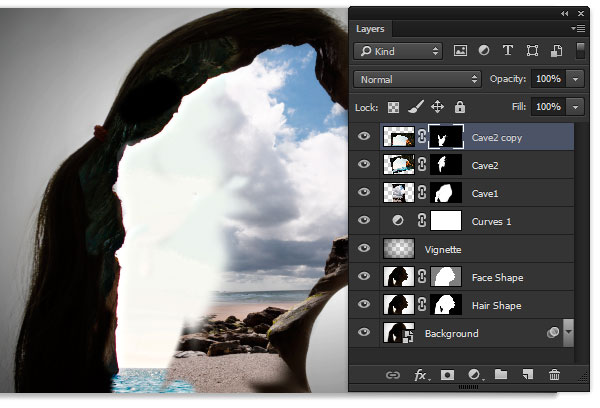600x408 pixels.
Task: Select the Cave2 copy layer image thumbnail
Action: point(399,137)
